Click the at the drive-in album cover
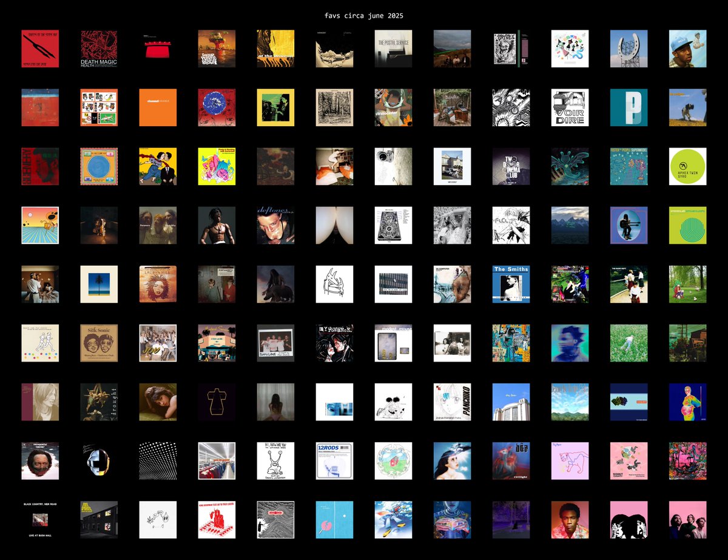Screen dimensions: 728x560 (x=275, y=49)
